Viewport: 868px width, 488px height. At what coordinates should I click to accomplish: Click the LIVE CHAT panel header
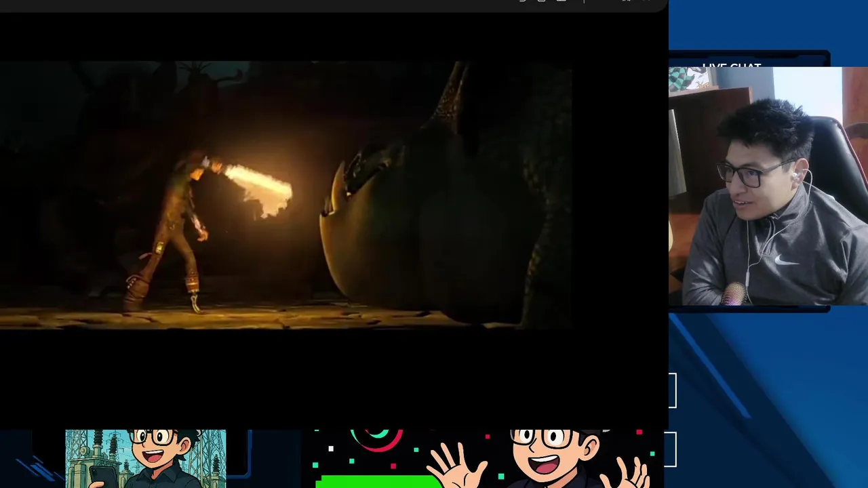click(x=732, y=66)
